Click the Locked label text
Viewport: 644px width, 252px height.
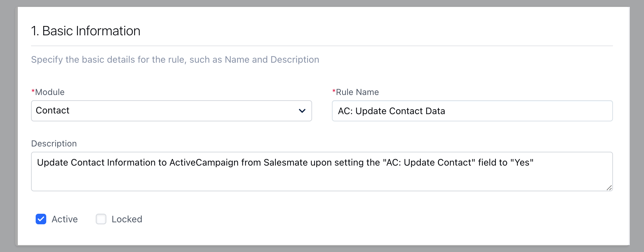pyautogui.click(x=127, y=219)
